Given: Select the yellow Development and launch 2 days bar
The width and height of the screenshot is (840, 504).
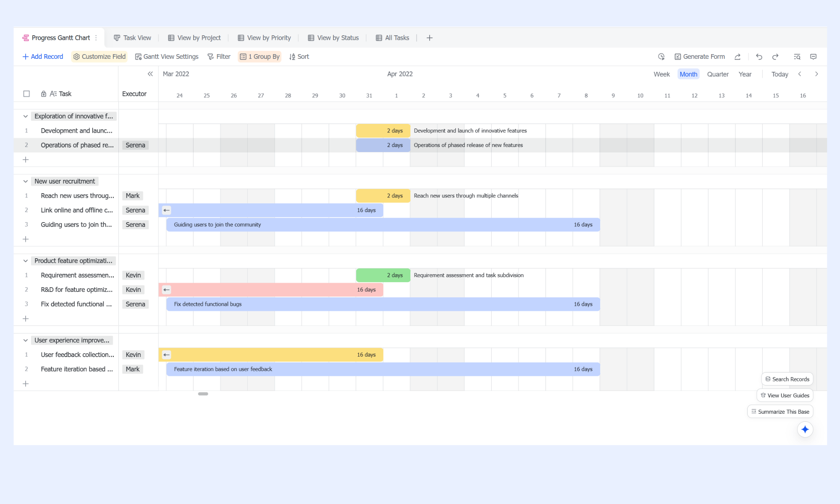Looking at the screenshot, I should pos(383,131).
